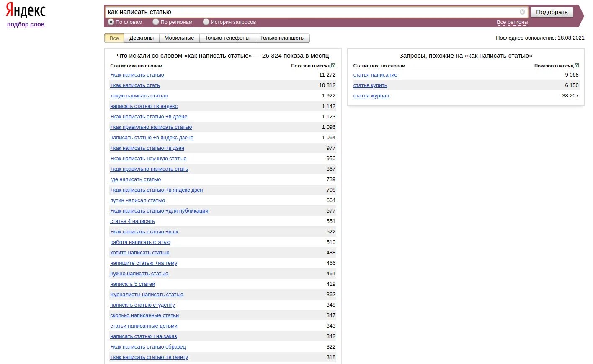Open '+как написать научную статью' link
Screen dimensions: 593x364
[x=148, y=159]
